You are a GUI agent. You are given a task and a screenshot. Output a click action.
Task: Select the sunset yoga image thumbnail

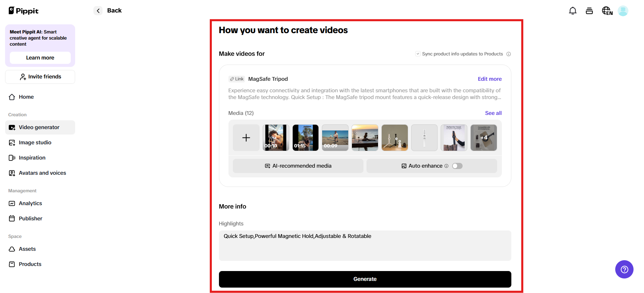365,138
